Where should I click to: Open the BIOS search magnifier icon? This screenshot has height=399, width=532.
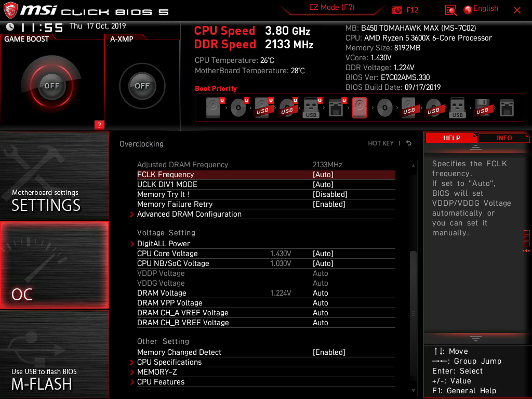coord(450,10)
